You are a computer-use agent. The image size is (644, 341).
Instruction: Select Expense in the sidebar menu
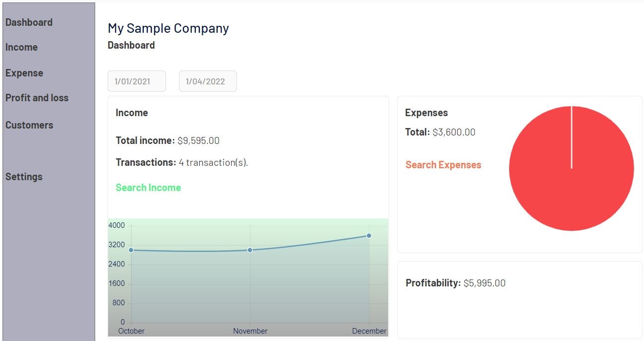tap(24, 73)
